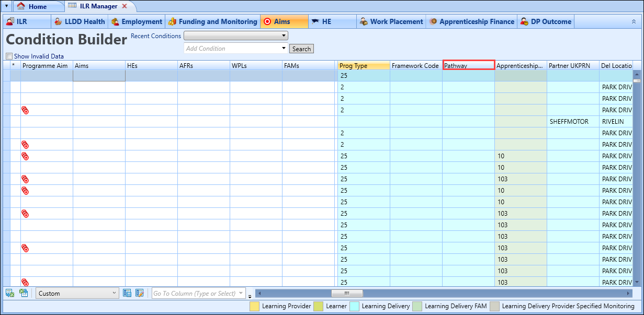Click the Learning Delivery FAM green swatch

pos(417,306)
